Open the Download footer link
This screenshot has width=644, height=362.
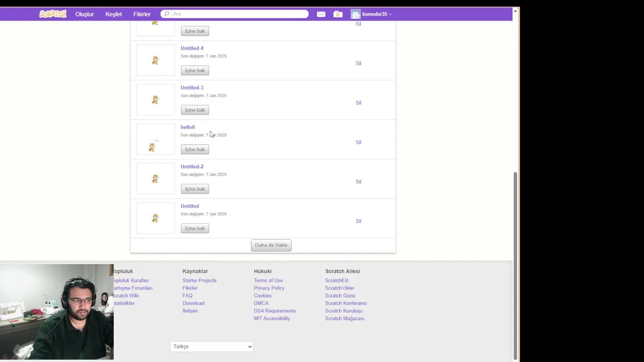[193, 303]
